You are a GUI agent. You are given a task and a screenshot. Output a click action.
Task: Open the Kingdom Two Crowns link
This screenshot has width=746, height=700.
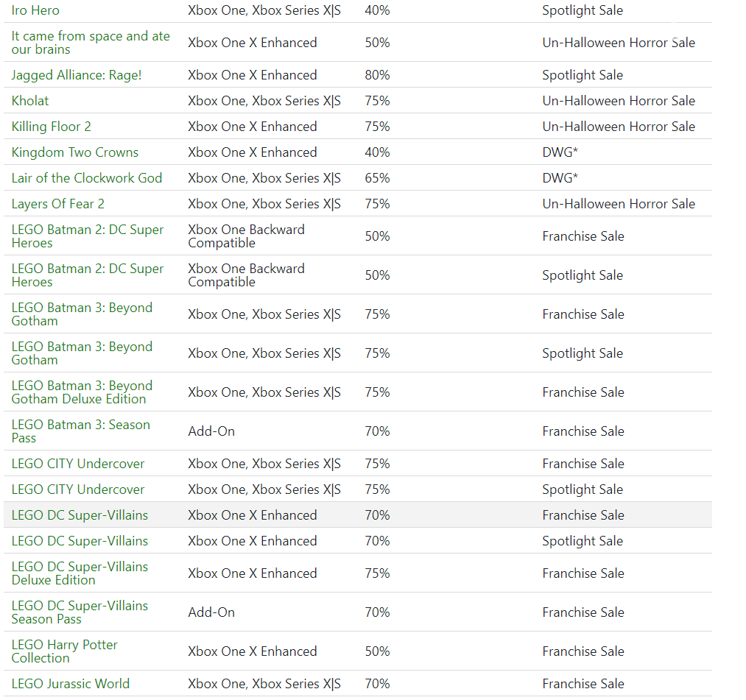pos(74,152)
